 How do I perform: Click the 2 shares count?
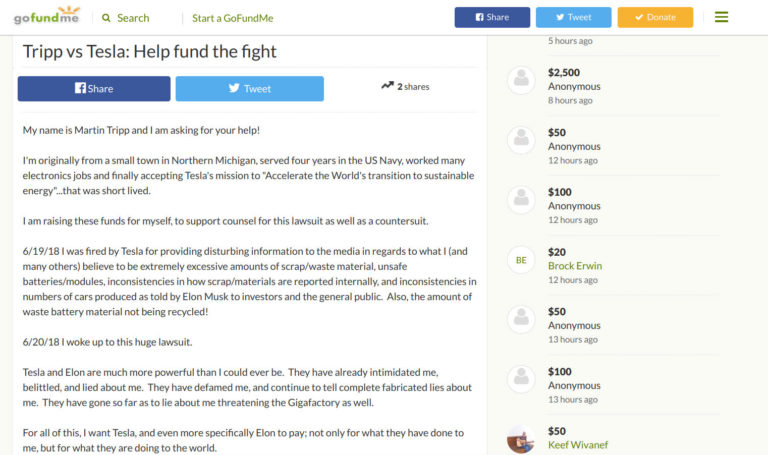coord(413,87)
